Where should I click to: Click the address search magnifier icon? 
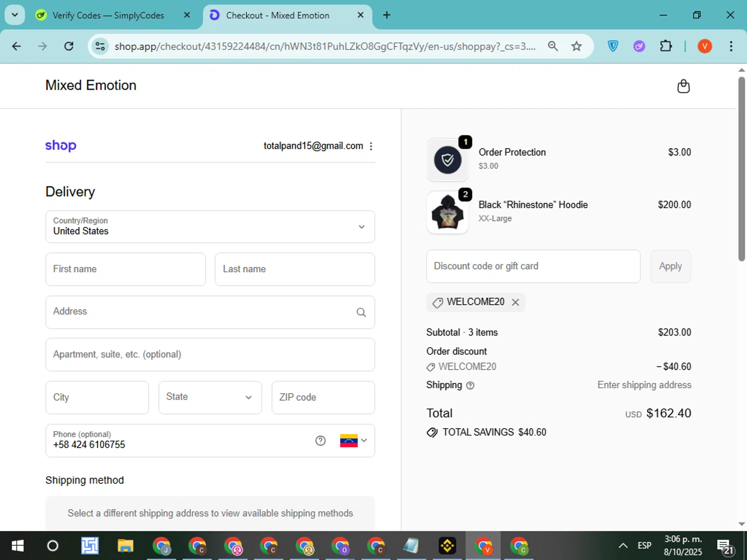[361, 312]
